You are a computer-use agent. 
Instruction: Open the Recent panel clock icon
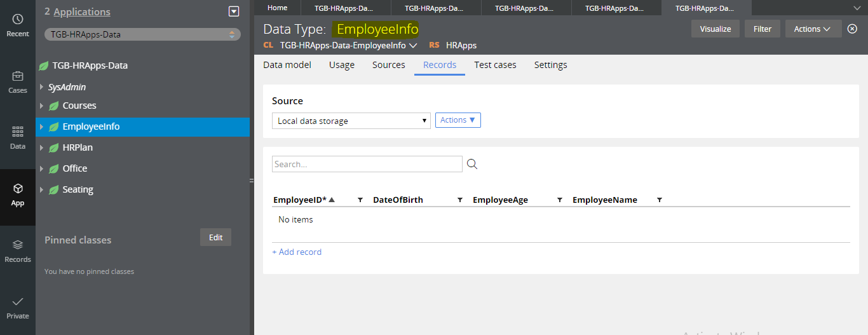pos(18,19)
